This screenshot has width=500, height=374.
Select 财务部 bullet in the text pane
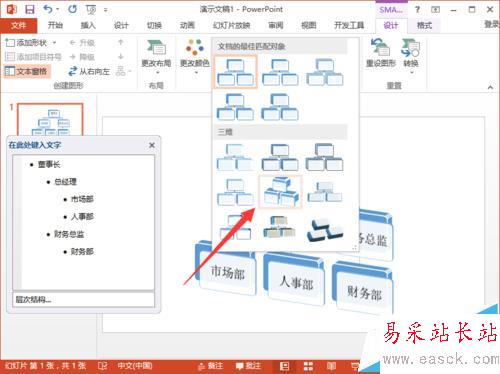82,251
